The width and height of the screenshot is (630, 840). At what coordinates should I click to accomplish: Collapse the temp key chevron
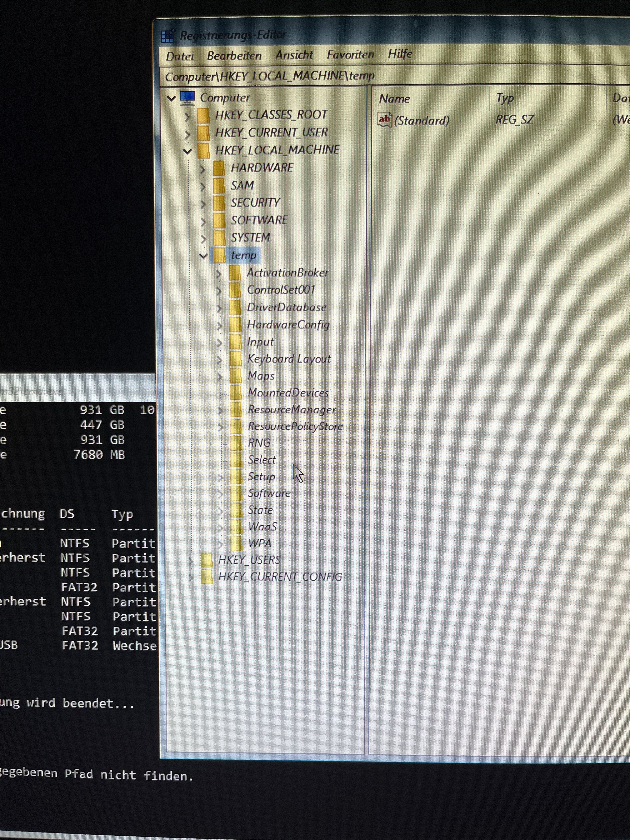[x=203, y=256]
